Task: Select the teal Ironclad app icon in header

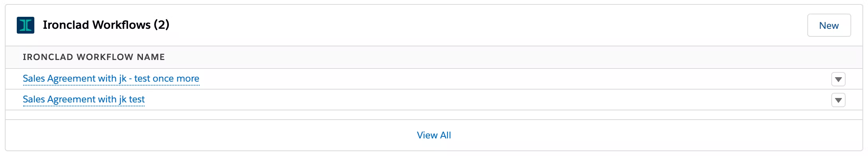Action: click(26, 25)
